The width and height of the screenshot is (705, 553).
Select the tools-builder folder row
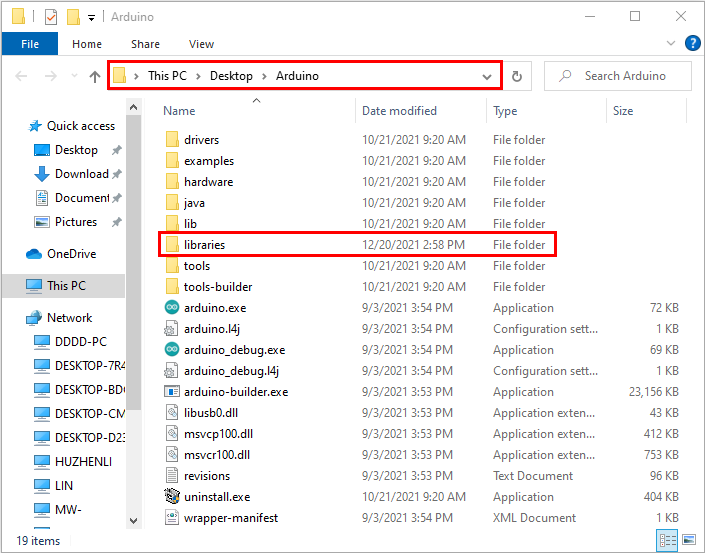423,286
